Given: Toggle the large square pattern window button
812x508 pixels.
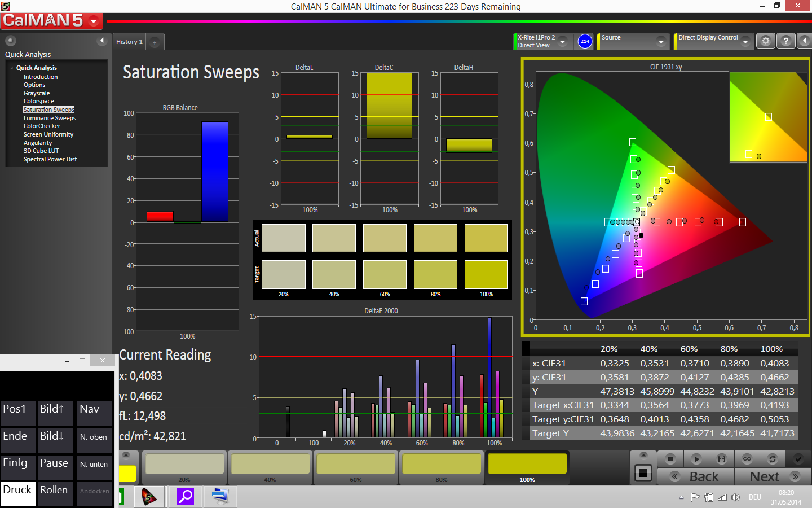Looking at the screenshot, I should 643,473.
